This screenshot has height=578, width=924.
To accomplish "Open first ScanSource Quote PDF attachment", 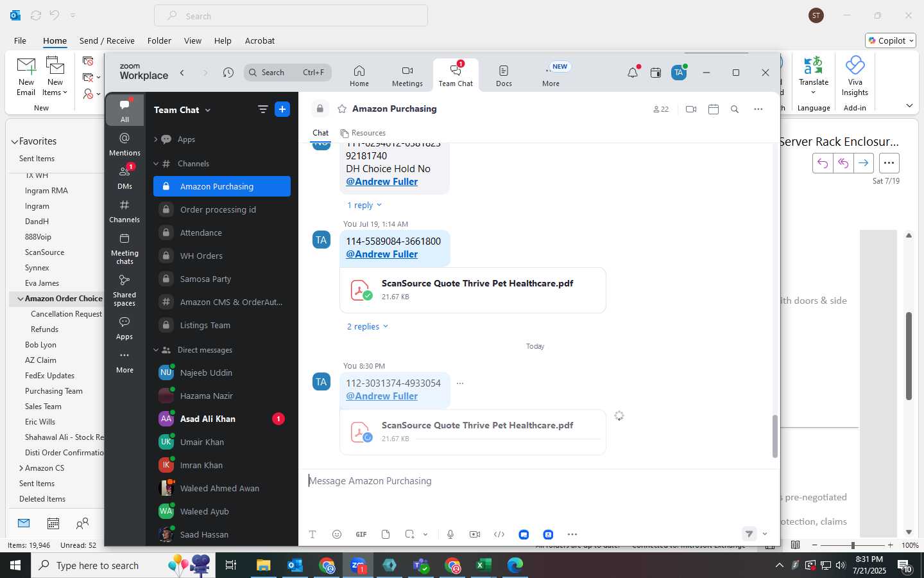I will (x=473, y=290).
